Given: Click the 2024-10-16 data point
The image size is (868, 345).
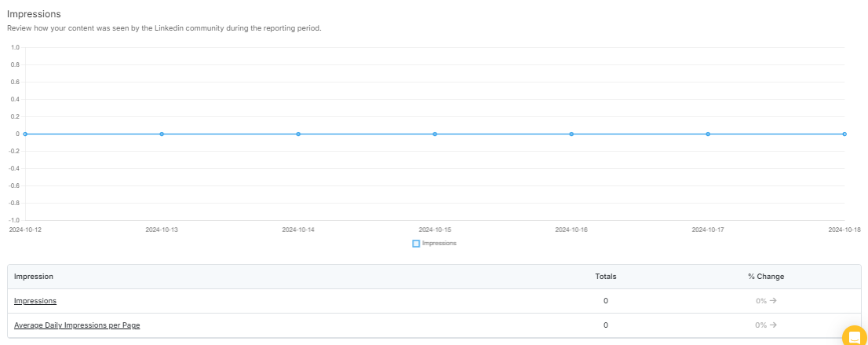Looking at the screenshot, I should pos(571,134).
